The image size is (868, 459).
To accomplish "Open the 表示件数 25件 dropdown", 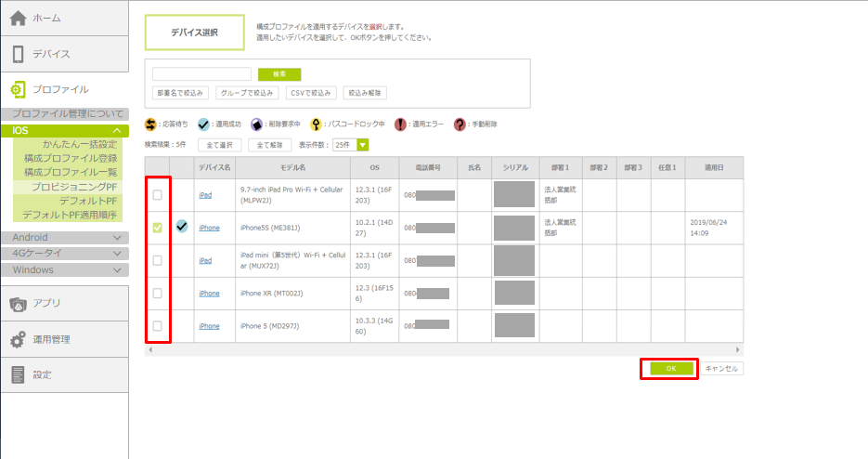I will click(363, 145).
